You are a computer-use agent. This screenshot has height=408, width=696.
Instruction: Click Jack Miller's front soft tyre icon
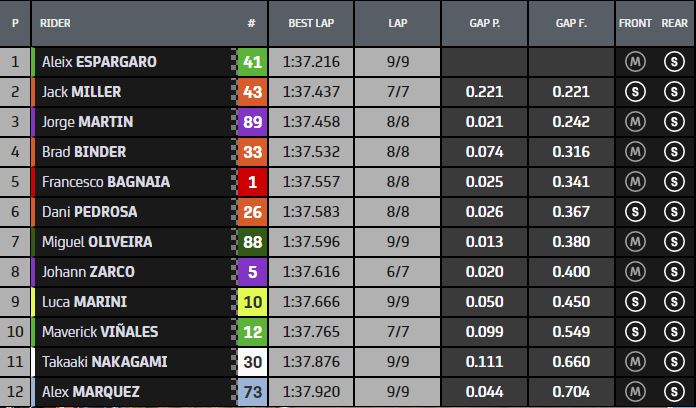point(634,92)
